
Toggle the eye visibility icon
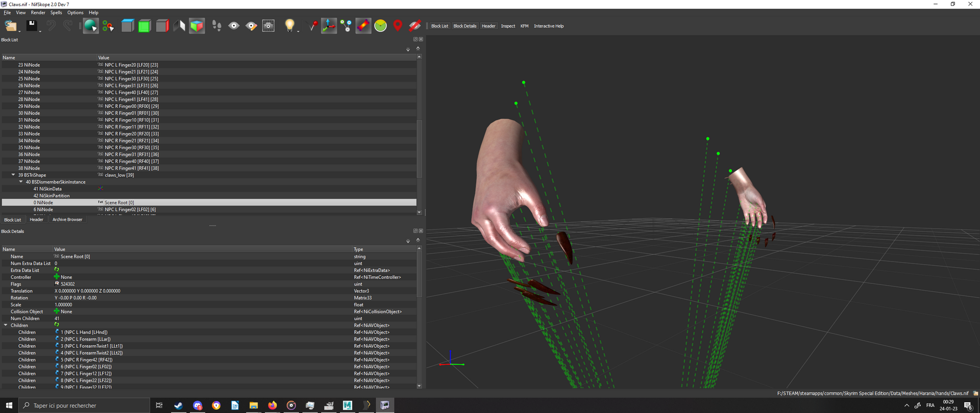coord(234,25)
